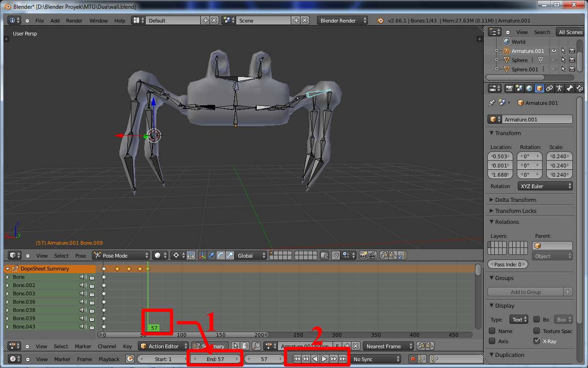Screen dimensions: 588x368
Task: Click the Add to Group button
Action: pos(526,292)
